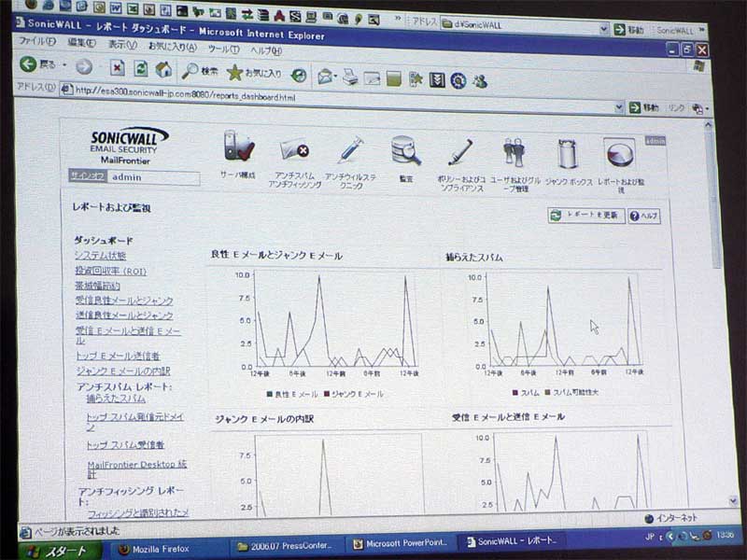Click the 移動 Go button beside address bar
Image resolution: width=747 pixels, height=560 pixels.
tap(643, 107)
